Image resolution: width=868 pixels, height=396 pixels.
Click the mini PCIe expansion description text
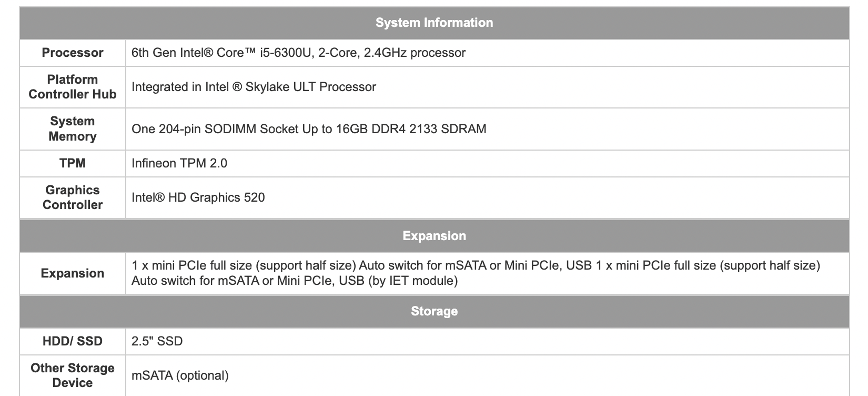point(476,273)
